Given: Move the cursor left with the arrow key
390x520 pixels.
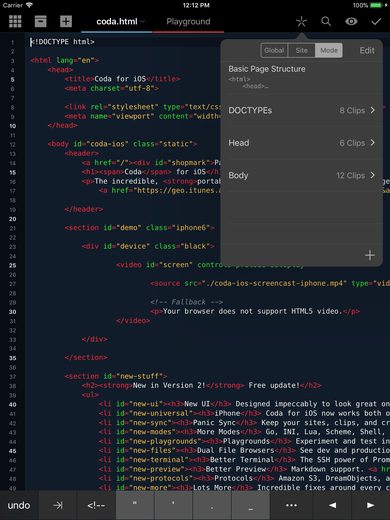Looking at the screenshot, I should tap(332, 505).
